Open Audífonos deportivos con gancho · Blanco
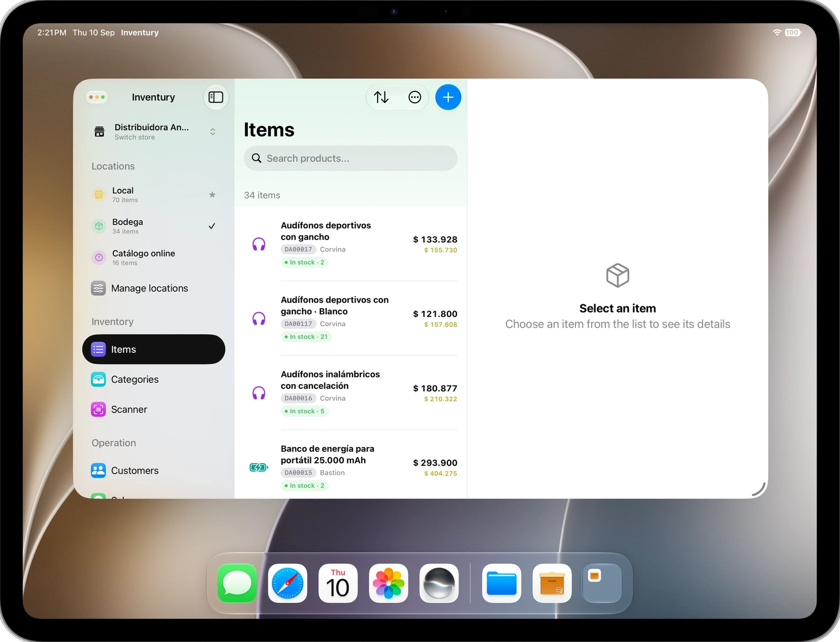The width and height of the screenshot is (840, 642). pos(351,318)
